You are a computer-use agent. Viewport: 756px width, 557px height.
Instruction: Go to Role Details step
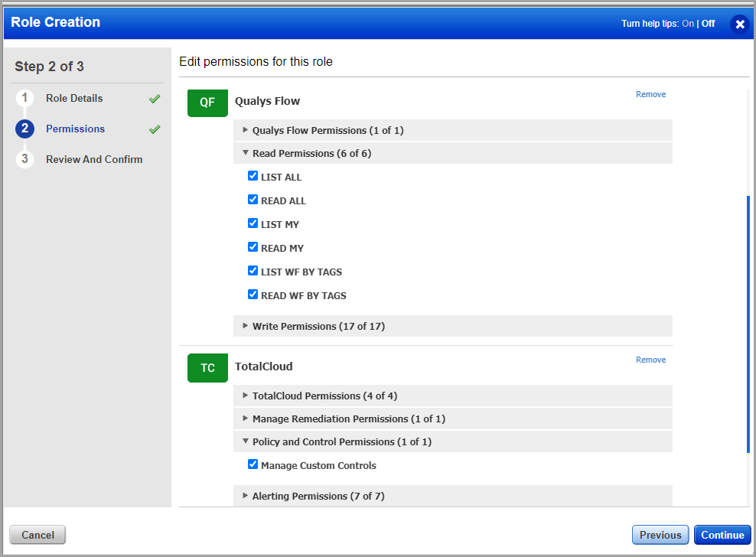[x=74, y=99]
